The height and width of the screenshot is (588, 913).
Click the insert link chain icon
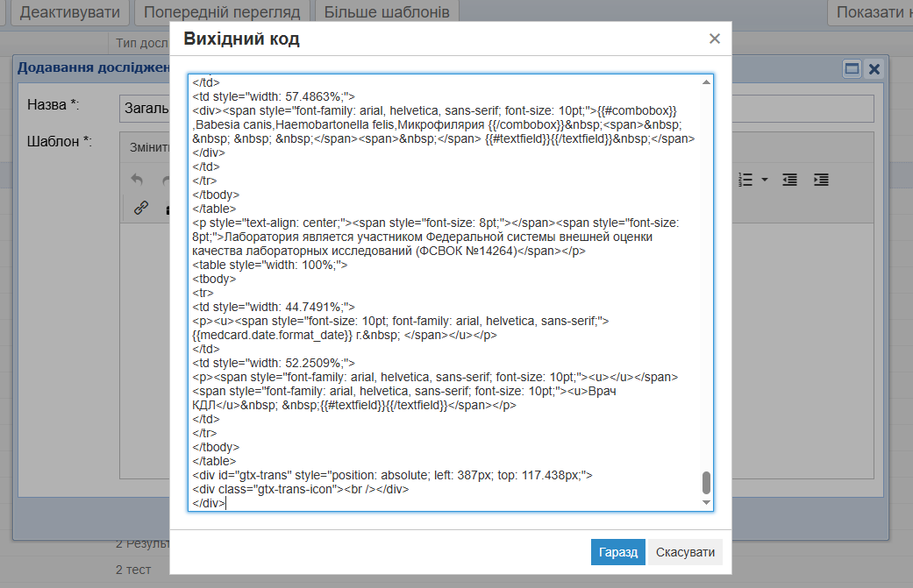tap(140, 208)
